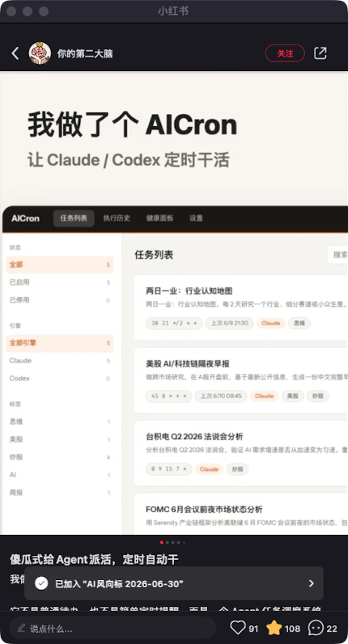Select the 全部引擎 engine filter

tap(60, 342)
